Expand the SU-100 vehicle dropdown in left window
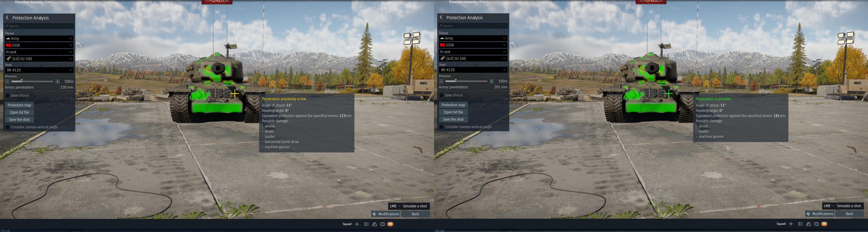This screenshot has width=868, height=232. click(x=39, y=59)
